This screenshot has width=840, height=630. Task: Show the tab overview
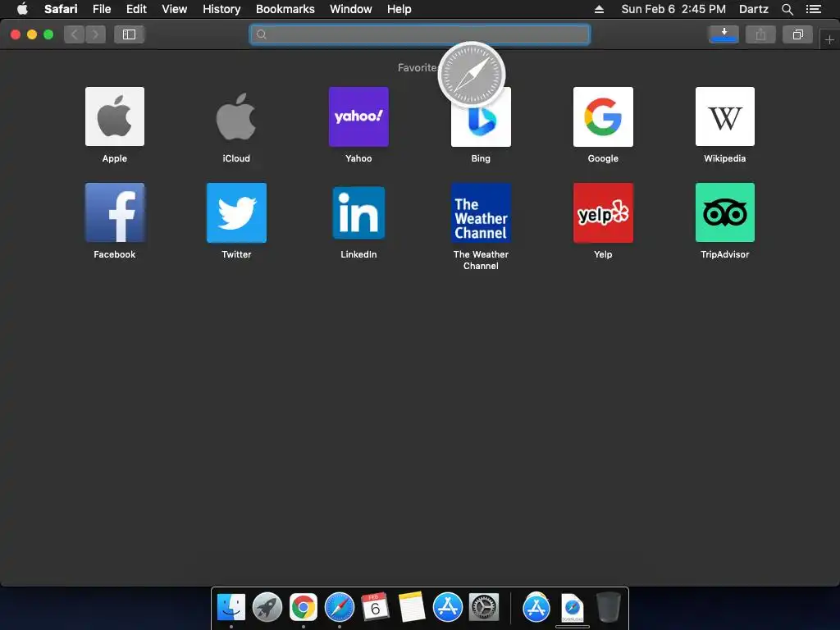[797, 34]
